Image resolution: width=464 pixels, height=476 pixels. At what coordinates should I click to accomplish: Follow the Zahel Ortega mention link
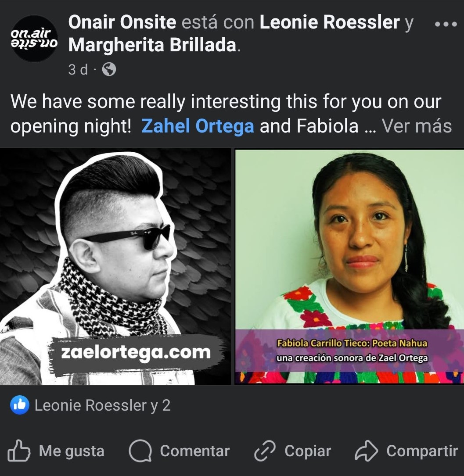tap(198, 125)
